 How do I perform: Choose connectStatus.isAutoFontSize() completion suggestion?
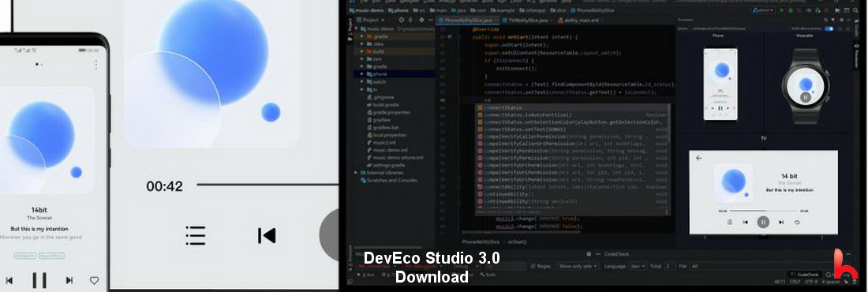pos(573,114)
